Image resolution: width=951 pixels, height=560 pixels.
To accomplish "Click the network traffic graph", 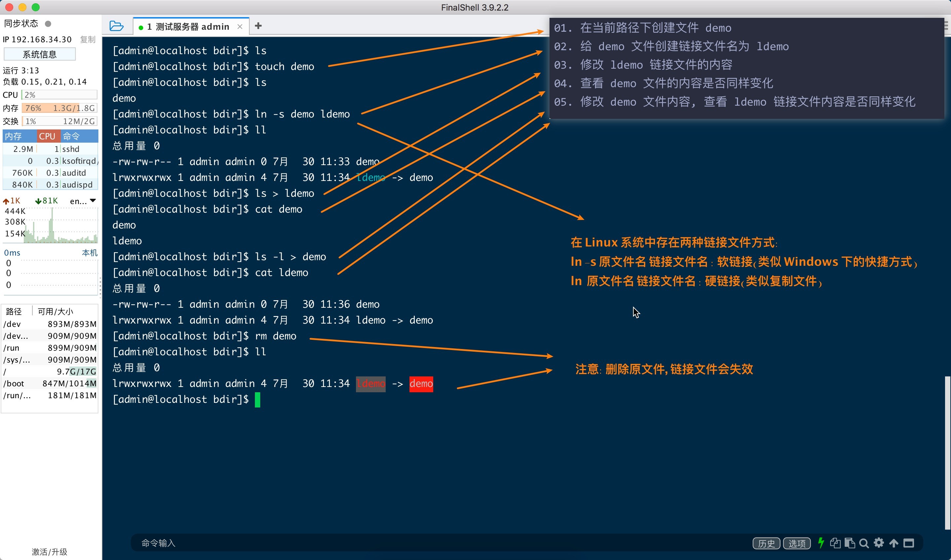I will point(50,225).
